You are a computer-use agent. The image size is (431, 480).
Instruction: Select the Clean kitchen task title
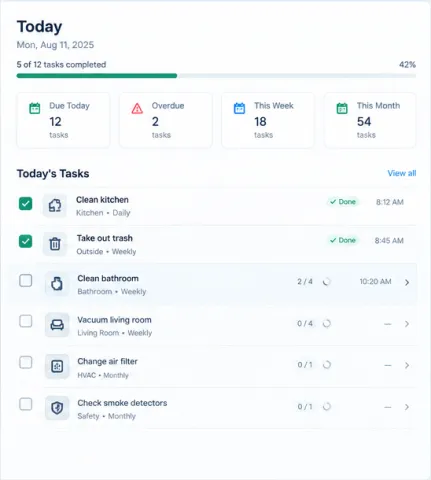pyautogui.click(x=102, y=200)
